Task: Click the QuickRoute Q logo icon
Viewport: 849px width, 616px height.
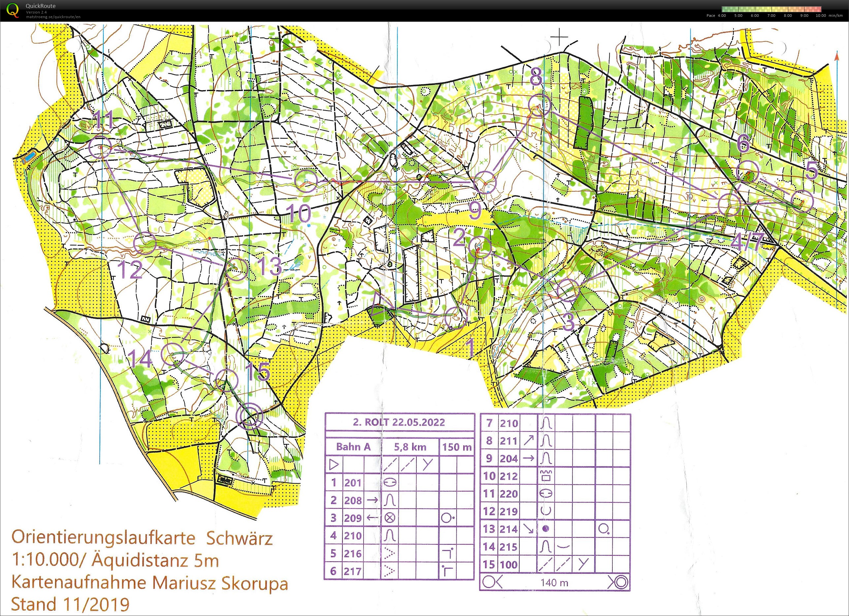Action: (13, 10)
